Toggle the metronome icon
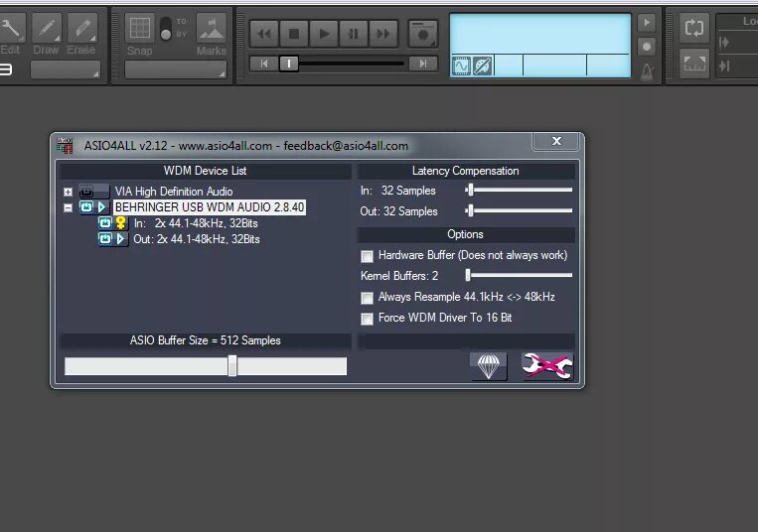This screenshot has width=758, height=532. (648, 71)
